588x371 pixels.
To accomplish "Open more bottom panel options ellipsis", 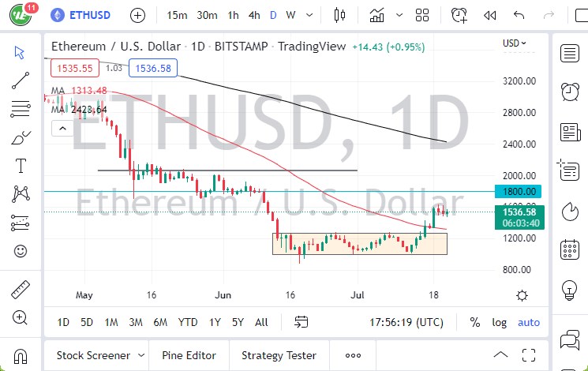I will (354, 355).
